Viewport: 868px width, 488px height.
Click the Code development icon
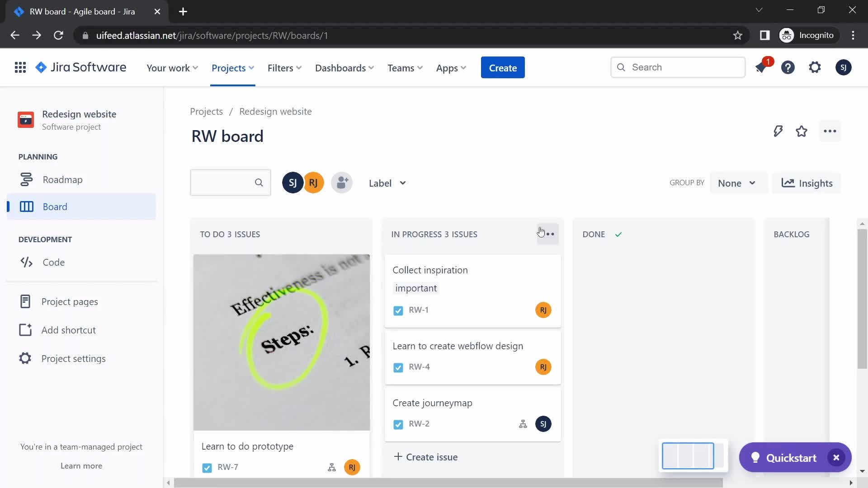click(27, 262)
